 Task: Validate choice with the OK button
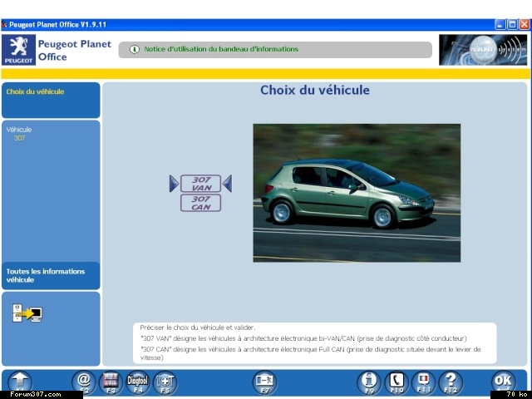pos(504,382)
